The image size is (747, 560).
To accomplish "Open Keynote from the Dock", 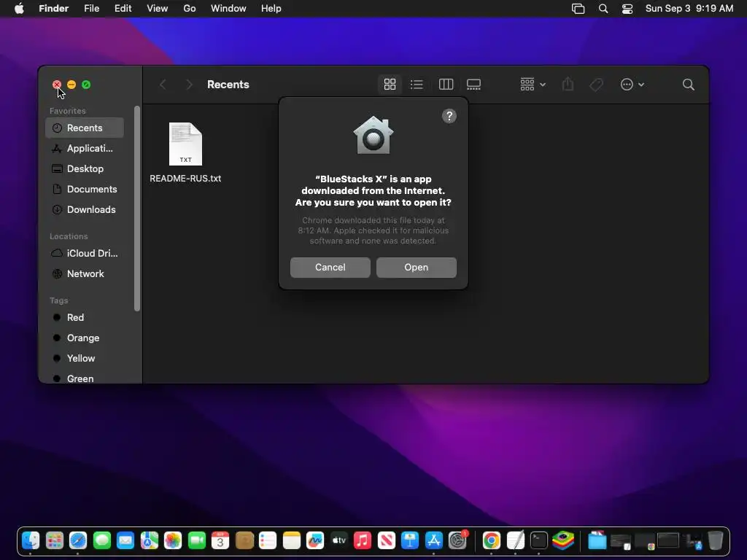I will coord(410,540).
